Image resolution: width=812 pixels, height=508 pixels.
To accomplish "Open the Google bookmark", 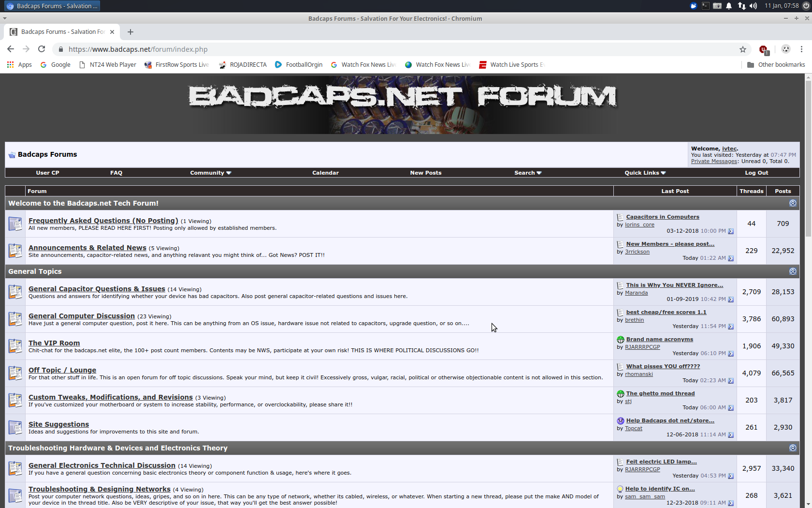I will [55, 64].
